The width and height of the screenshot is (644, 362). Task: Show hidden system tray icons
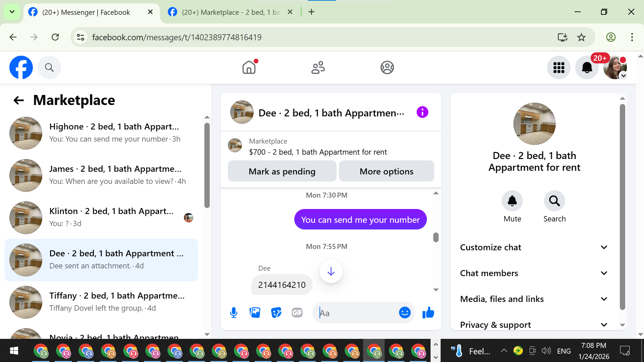(x=504, y=351)
